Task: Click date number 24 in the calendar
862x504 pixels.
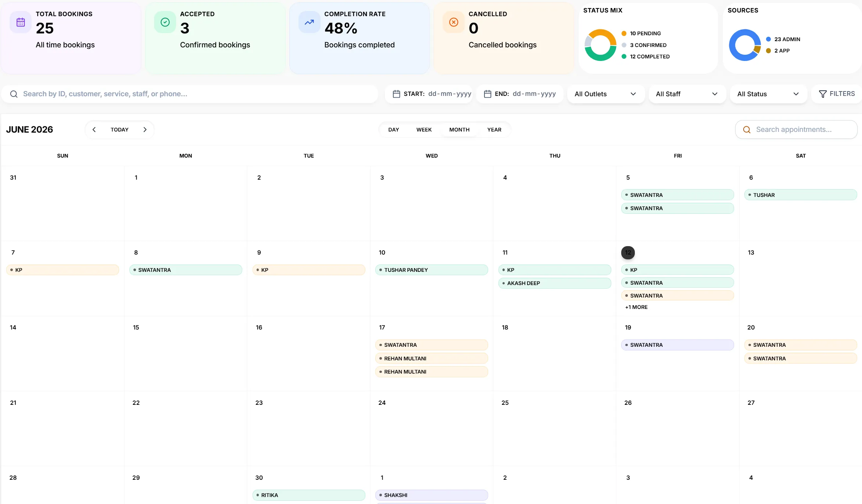Action: (382, 403)
